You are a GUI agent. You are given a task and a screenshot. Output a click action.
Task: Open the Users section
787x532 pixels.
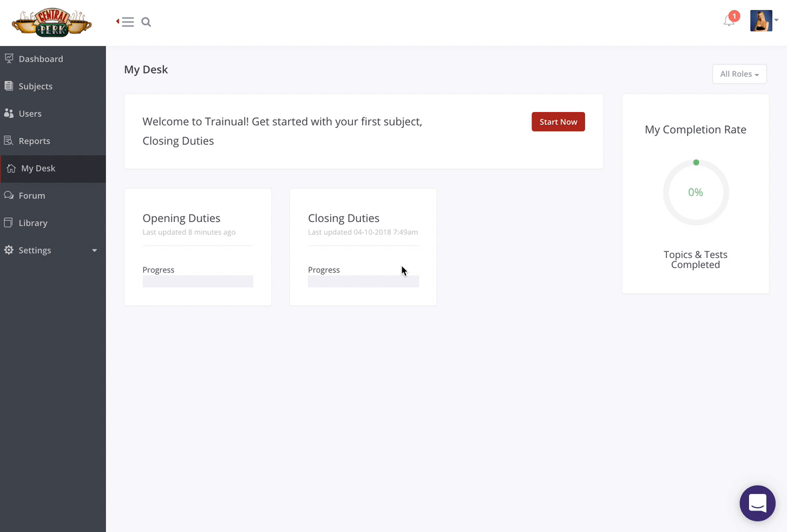(31, 113)
